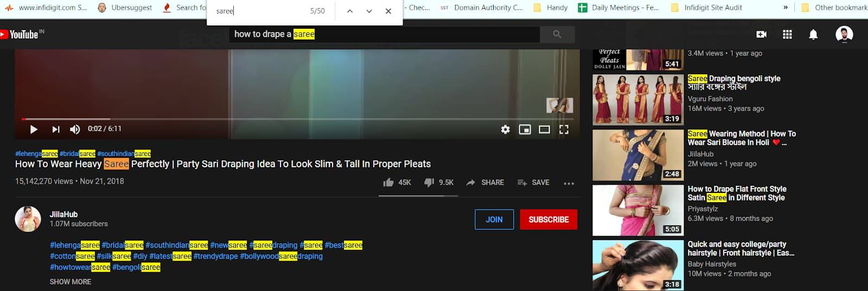The width and height of the screenshot is (868, 291).
Task: Go to next find match
Action: click(x=369, y=11)
